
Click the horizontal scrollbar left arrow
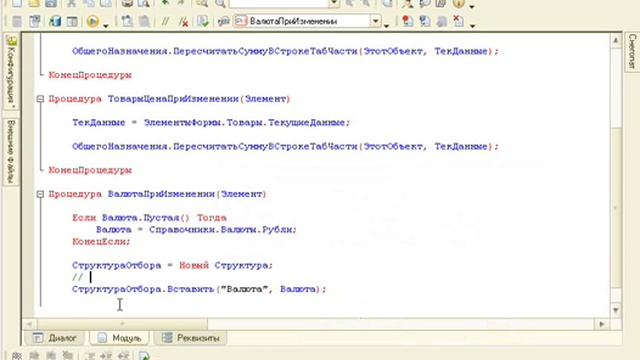click(x=29, y=324)
